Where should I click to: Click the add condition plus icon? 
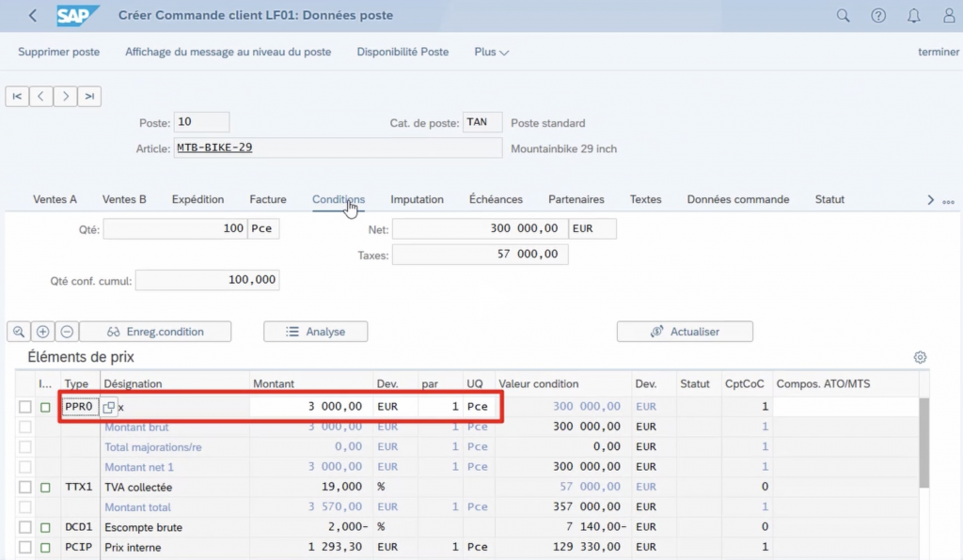click(42, 332)
